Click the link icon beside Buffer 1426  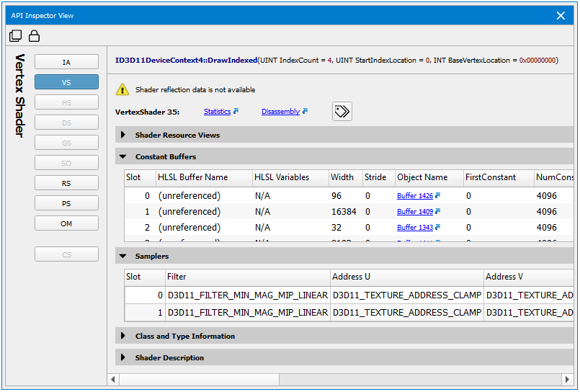(437, 195)
